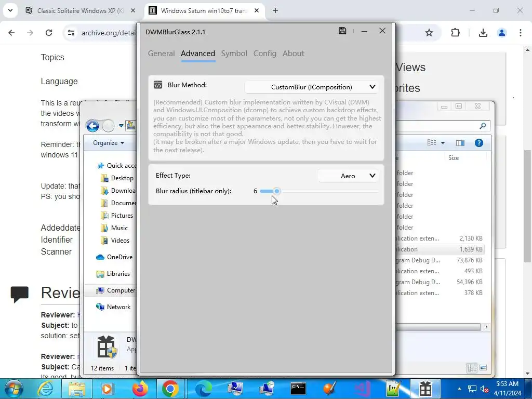Click details view icon in Explorer status corner
The image size is (532, 399).
(472, 368)
